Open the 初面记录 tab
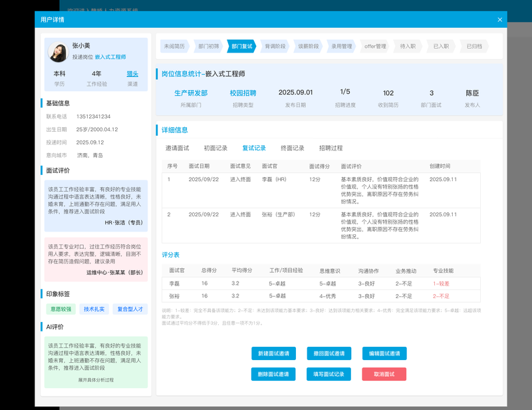Viewport: 532px width, 410px height. point(215,148)
